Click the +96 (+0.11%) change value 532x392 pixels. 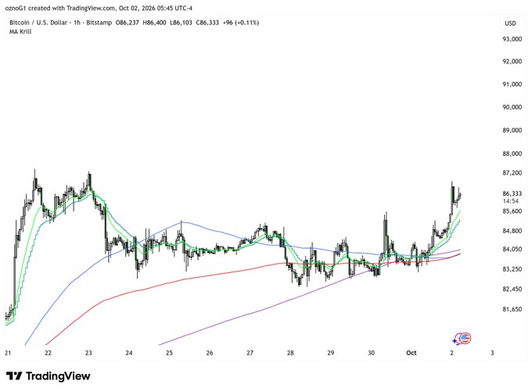(x=241, y=23)
